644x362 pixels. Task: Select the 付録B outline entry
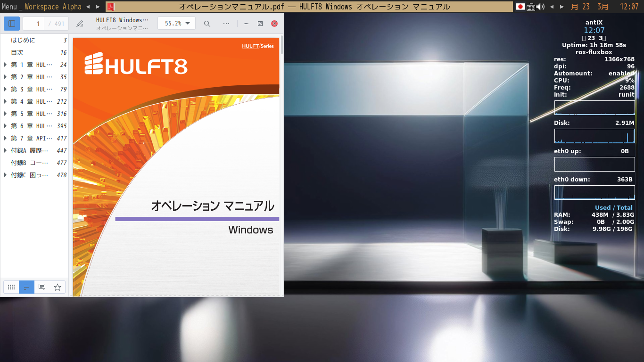tap(35, 163)
